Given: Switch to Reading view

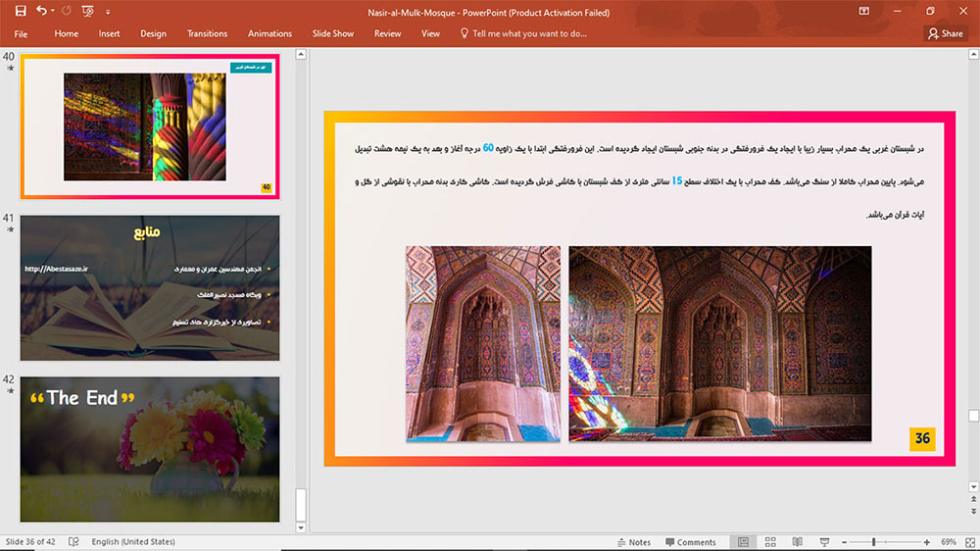Looking at the screenshot, I should [798, 542].
